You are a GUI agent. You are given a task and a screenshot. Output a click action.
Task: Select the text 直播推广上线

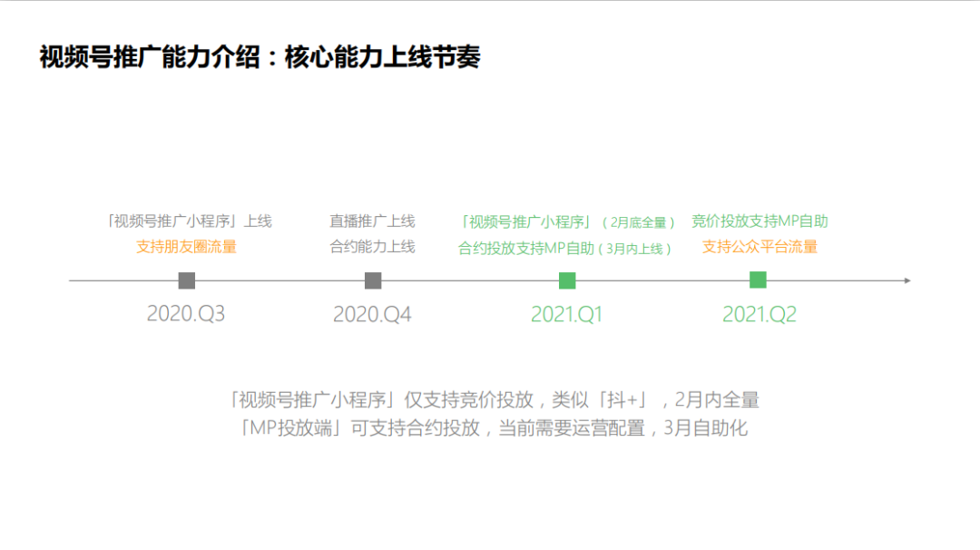(373, 220)
